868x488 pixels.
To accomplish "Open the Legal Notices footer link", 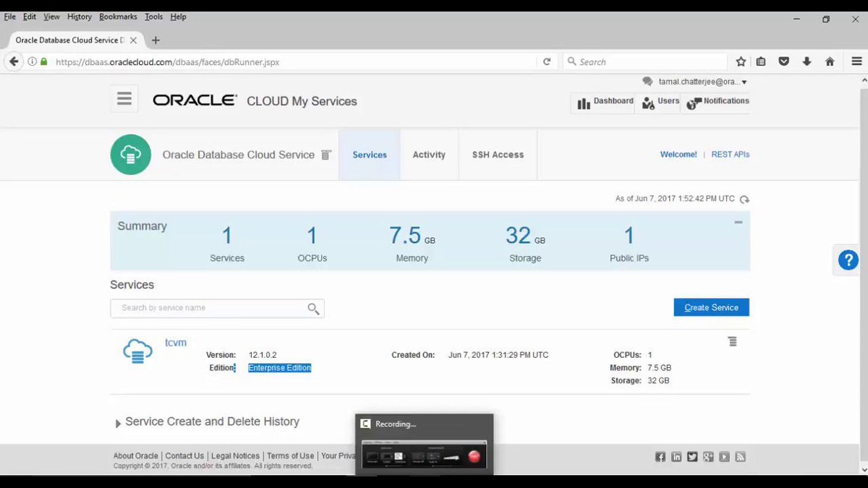I will pyautogui.click(x=235, y=455).
